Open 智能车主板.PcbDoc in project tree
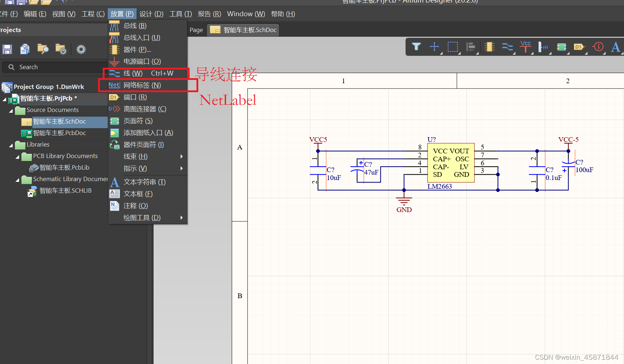 (59, 133)
